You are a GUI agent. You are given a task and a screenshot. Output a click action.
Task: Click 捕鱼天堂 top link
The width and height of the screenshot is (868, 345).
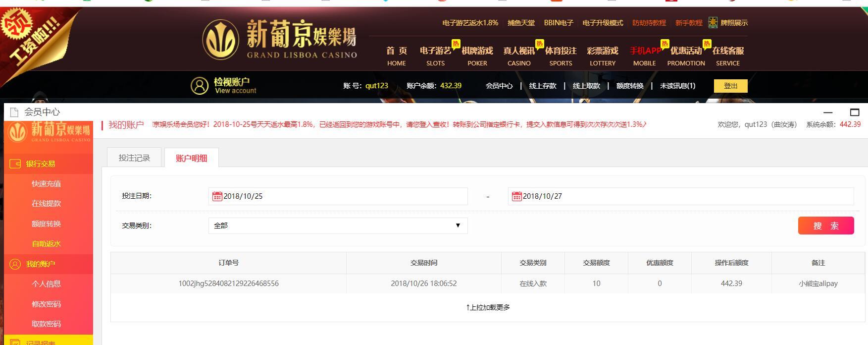pyautogui.click(x=521, y=23)
